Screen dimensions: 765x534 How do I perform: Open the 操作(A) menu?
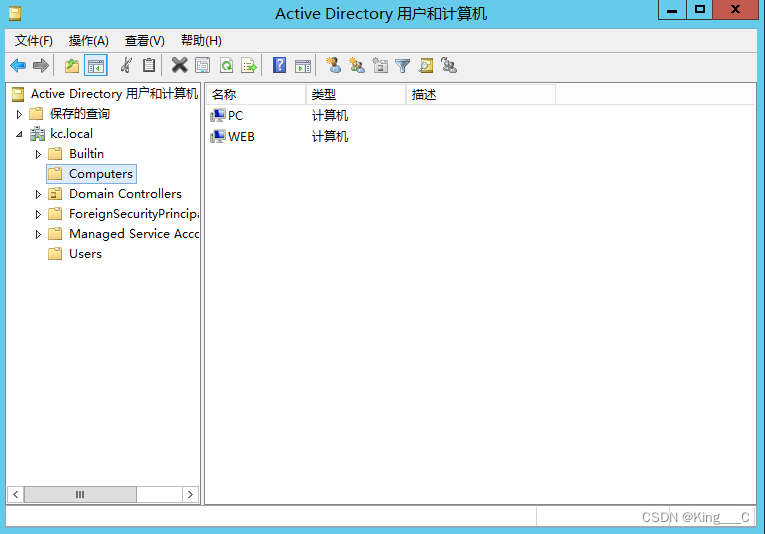(88, 40)
